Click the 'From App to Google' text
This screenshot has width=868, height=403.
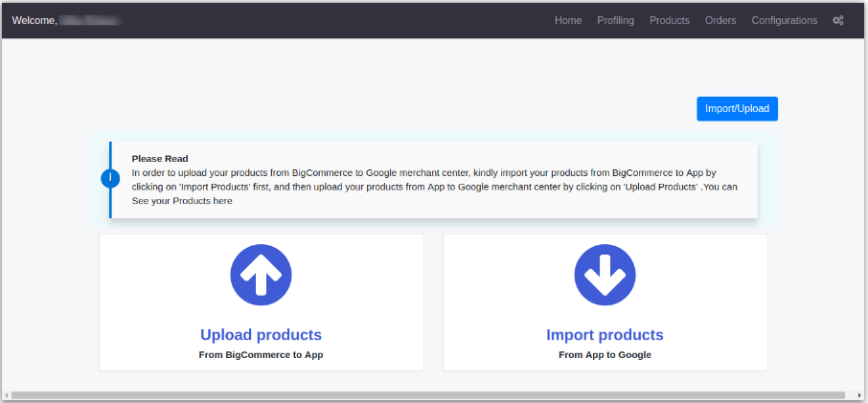click(x=605, y=355)
